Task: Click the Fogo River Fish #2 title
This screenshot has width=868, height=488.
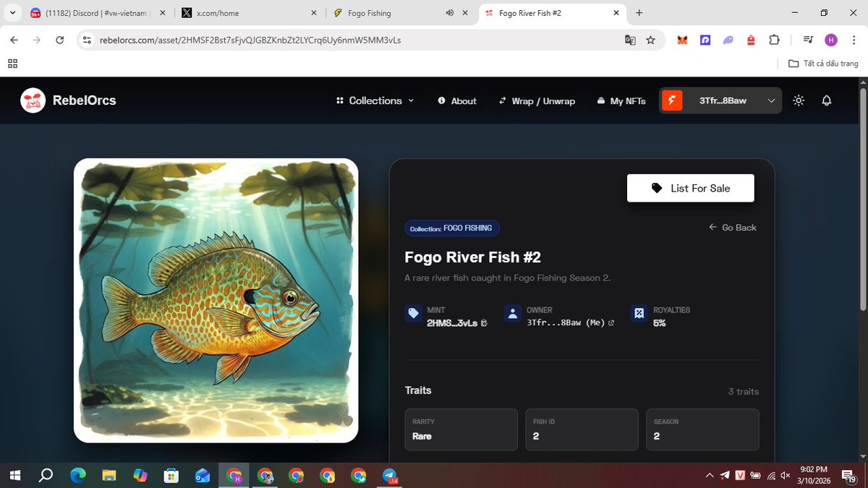Action: coord(473,257)
